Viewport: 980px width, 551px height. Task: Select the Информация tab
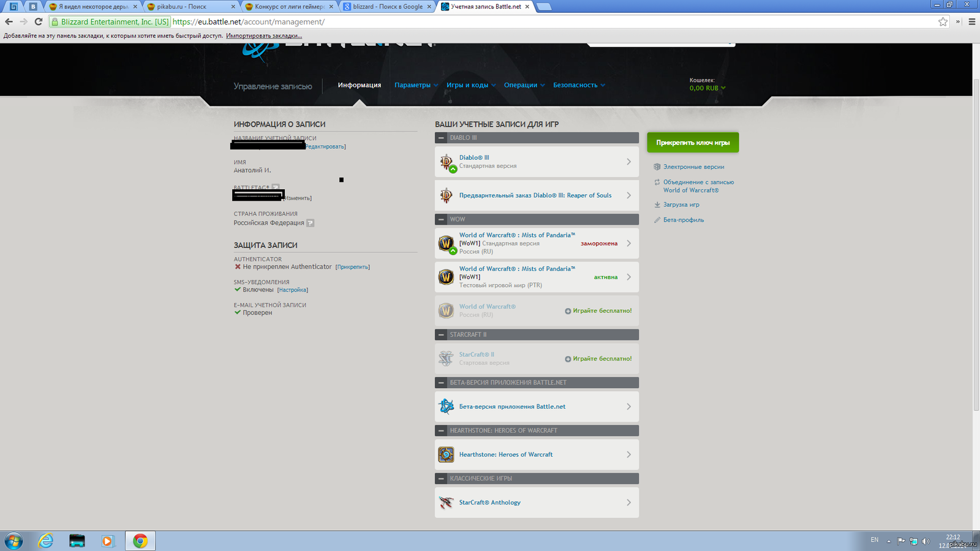[x=359, y=85]
